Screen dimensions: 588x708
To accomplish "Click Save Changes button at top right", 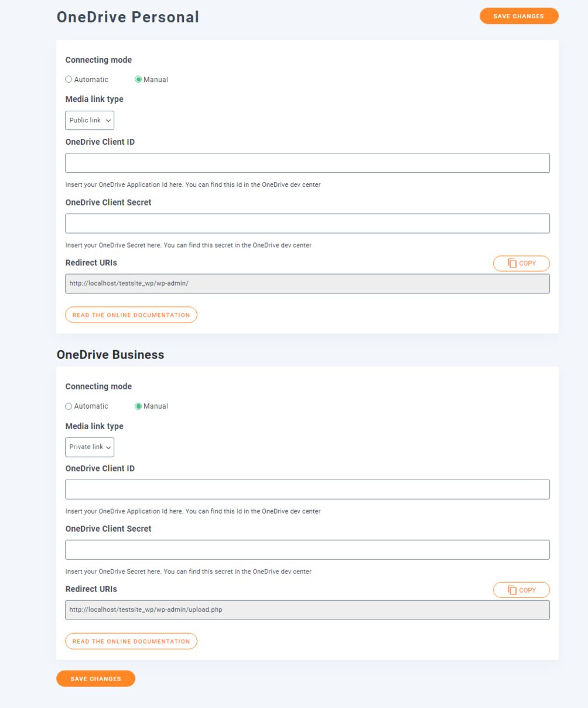I will (x=519, y=16).
